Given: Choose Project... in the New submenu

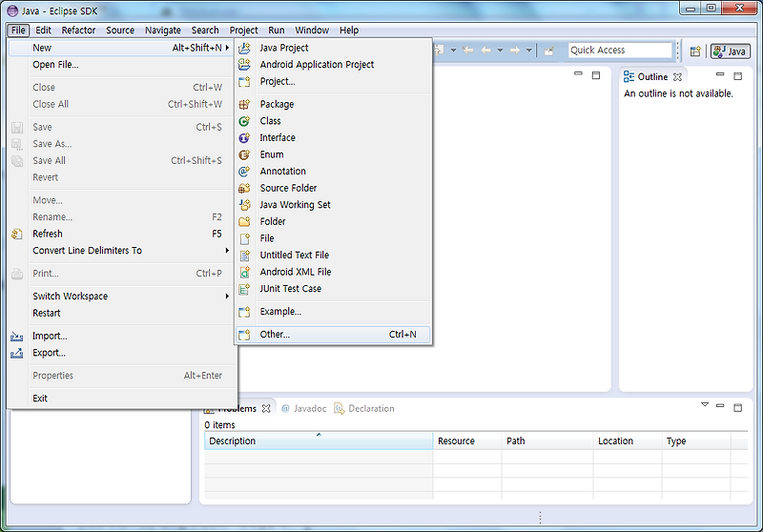Looking at the screenshot, I should 333,81.
